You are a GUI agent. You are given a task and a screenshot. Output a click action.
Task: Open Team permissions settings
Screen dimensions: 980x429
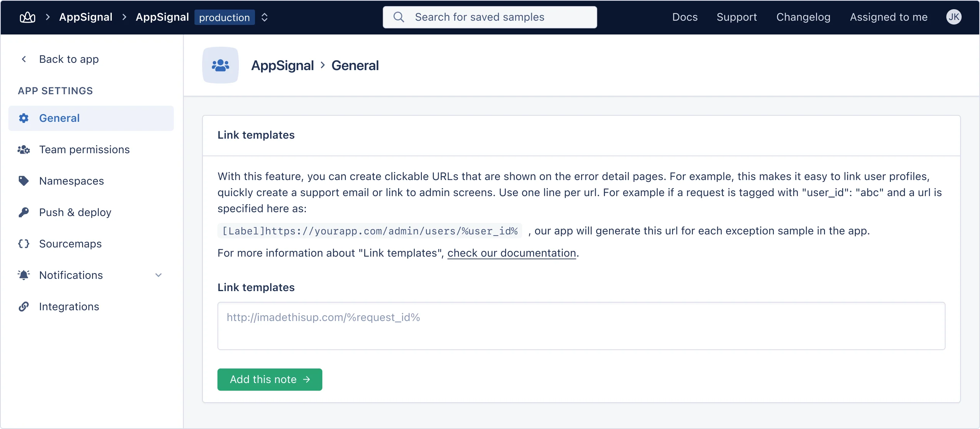[x=91, y=149]
